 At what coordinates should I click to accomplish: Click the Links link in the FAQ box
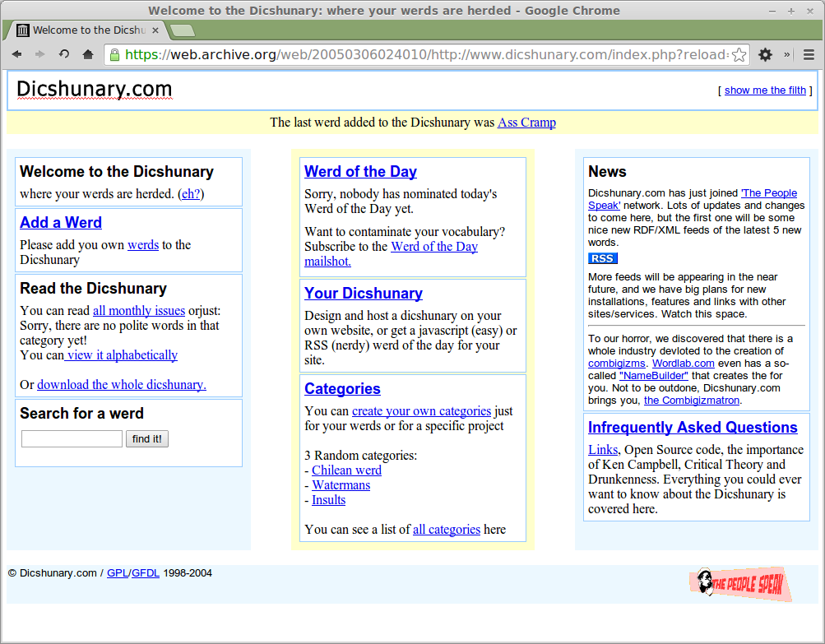click(x=603, y=450)
